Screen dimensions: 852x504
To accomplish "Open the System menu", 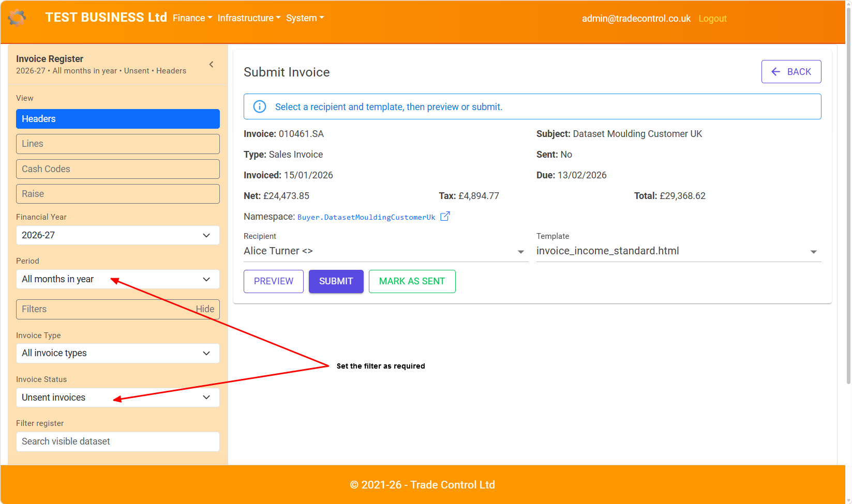I will coord(305,18).
